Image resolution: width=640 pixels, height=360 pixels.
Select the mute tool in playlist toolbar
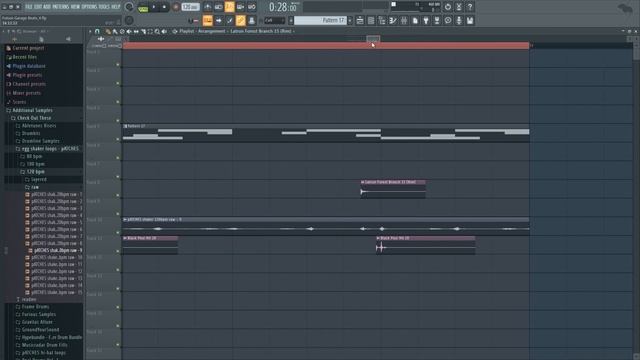pos(129,31)
